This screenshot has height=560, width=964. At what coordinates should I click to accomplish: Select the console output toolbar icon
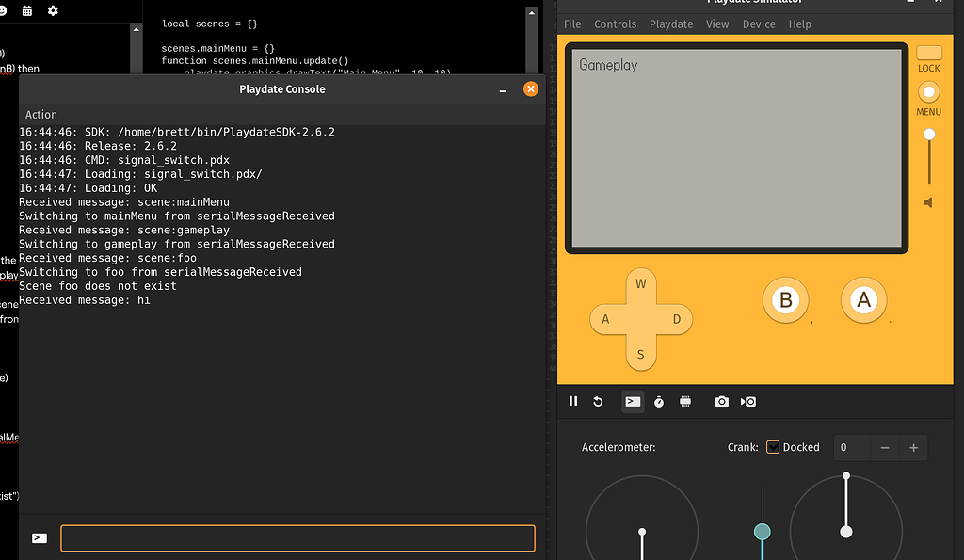point(633,401)
